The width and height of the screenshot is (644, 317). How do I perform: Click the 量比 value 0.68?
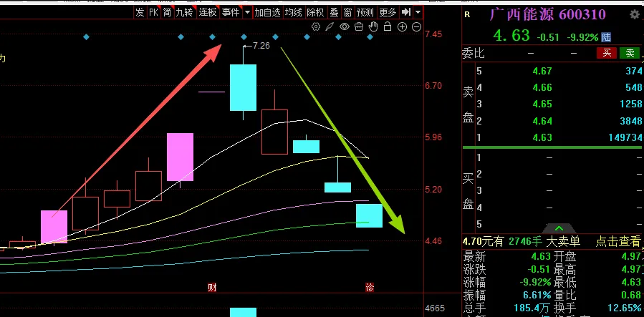tap(631, 295)
